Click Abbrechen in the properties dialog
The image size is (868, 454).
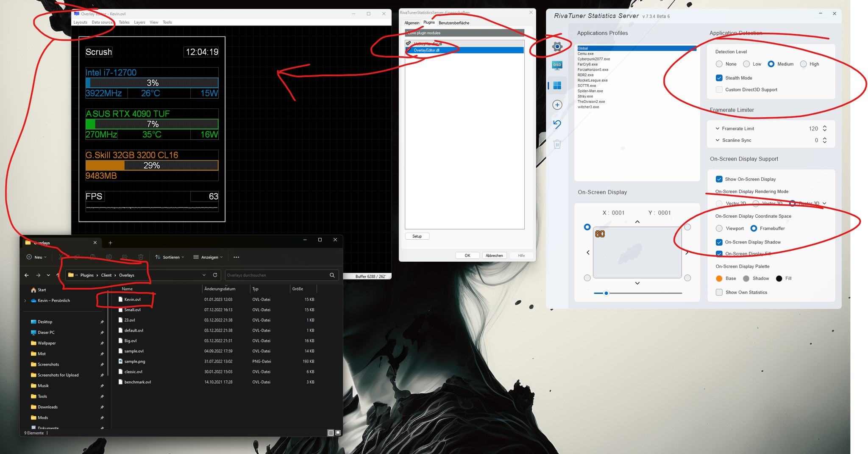494,255
